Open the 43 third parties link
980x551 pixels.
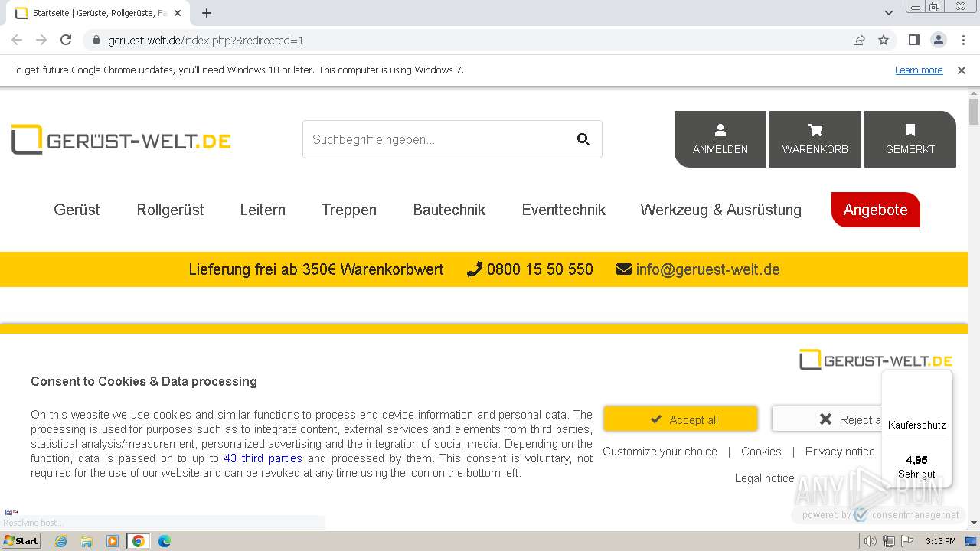click(263, 458)
